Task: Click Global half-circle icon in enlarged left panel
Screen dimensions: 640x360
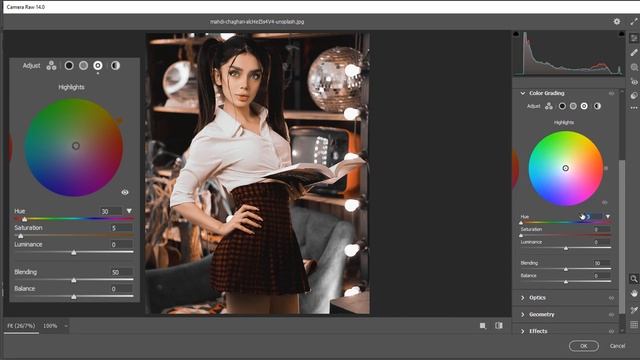Action: (115, 65)
